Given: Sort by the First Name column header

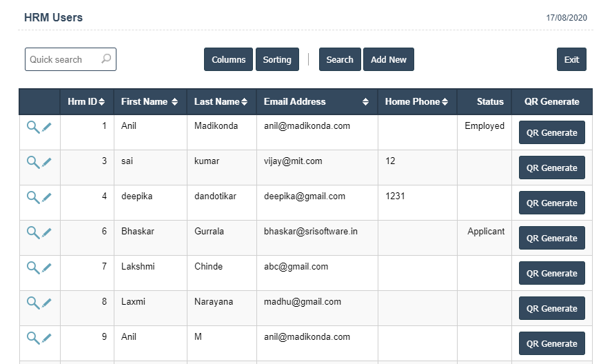Looking at the screenshot, I should 149,101.
